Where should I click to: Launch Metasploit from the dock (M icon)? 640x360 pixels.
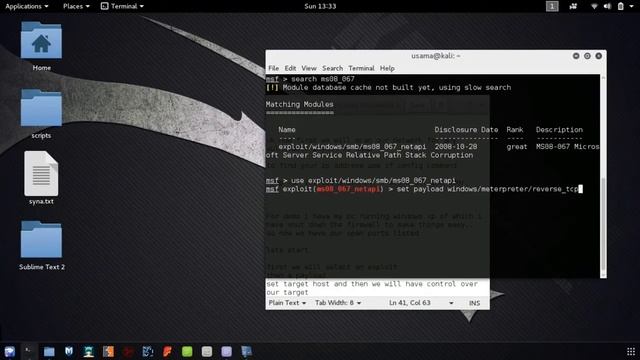[69, 351]
